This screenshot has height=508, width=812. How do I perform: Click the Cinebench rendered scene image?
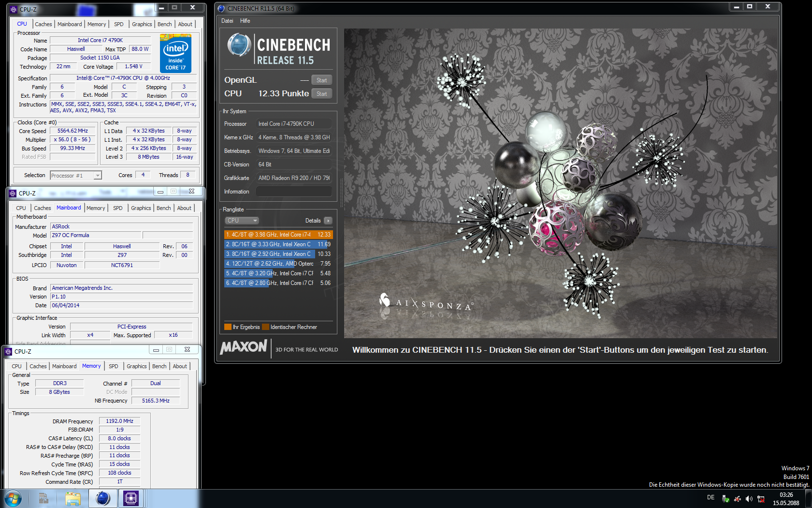point(561,183)
